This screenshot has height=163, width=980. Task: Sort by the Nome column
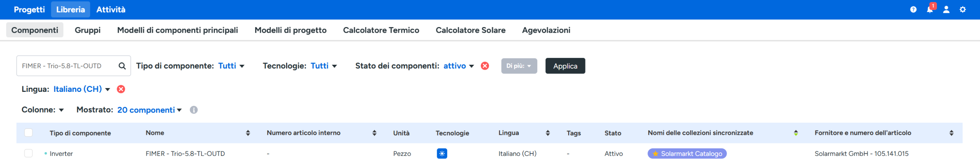[248, 133]
